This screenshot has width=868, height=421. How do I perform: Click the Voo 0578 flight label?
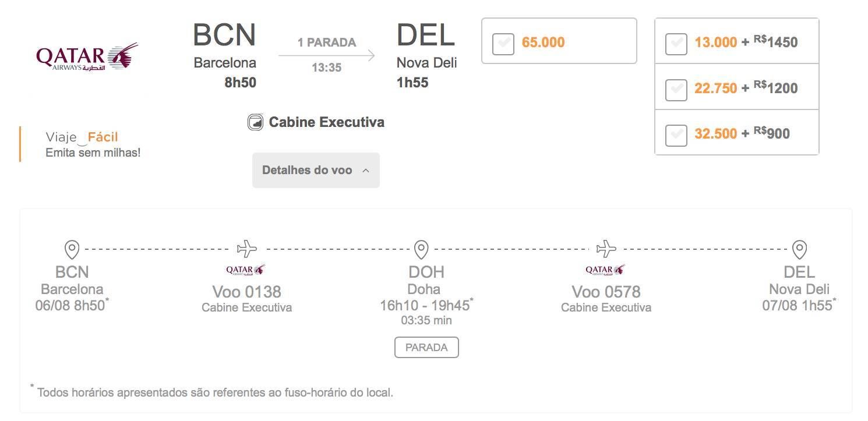point(606,291)
